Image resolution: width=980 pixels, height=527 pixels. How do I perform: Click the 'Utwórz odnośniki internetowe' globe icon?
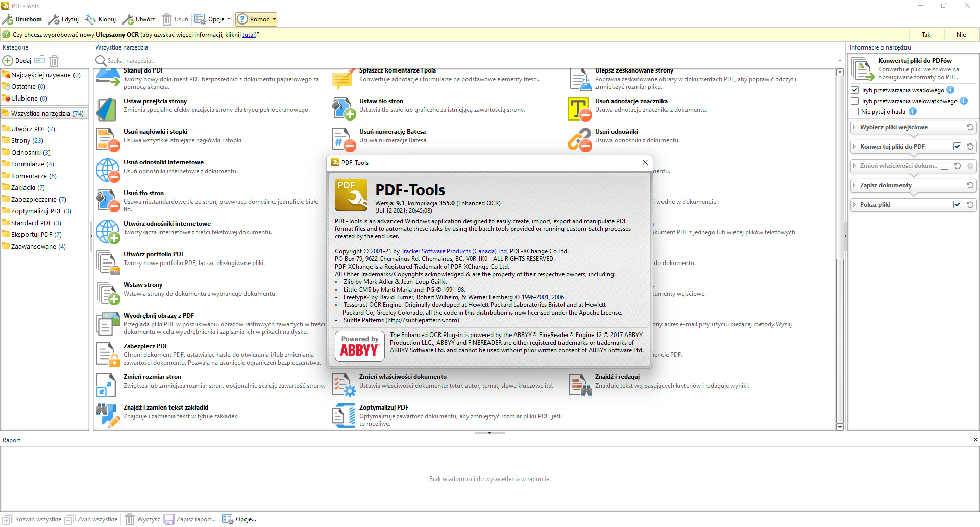[x=108, y=231]
